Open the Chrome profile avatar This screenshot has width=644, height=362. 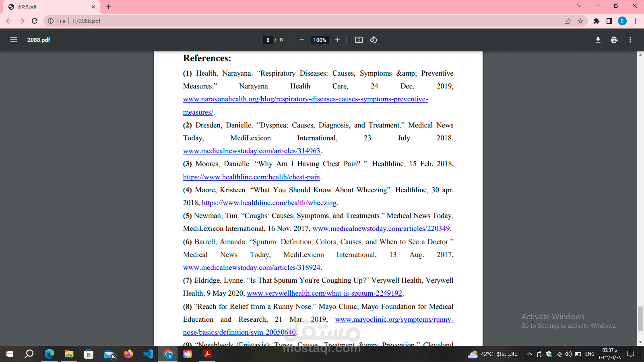tap(622, 21)
